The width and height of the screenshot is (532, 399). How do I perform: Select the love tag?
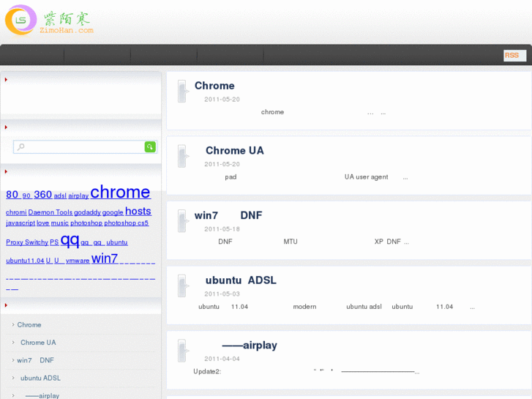pos(42,223)
